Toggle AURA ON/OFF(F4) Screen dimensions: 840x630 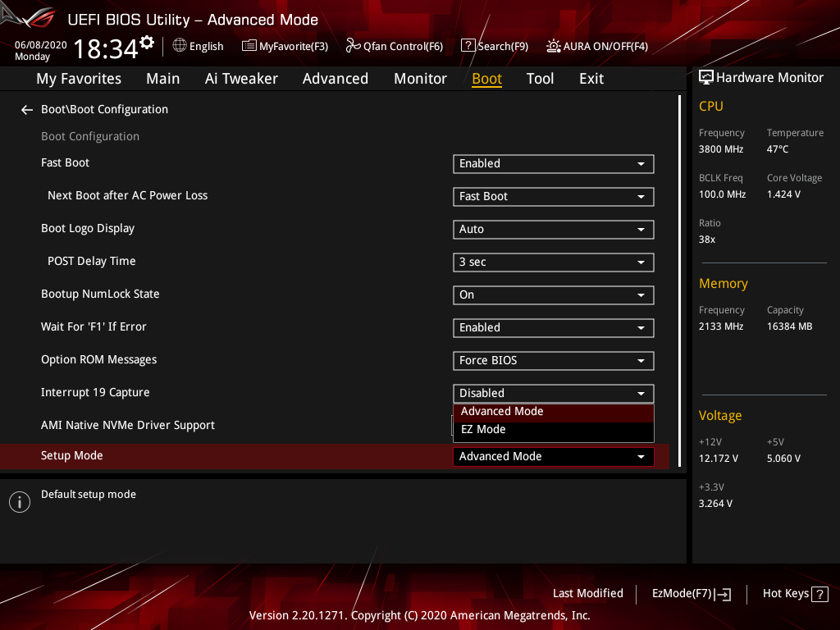[x=597, y=46]
